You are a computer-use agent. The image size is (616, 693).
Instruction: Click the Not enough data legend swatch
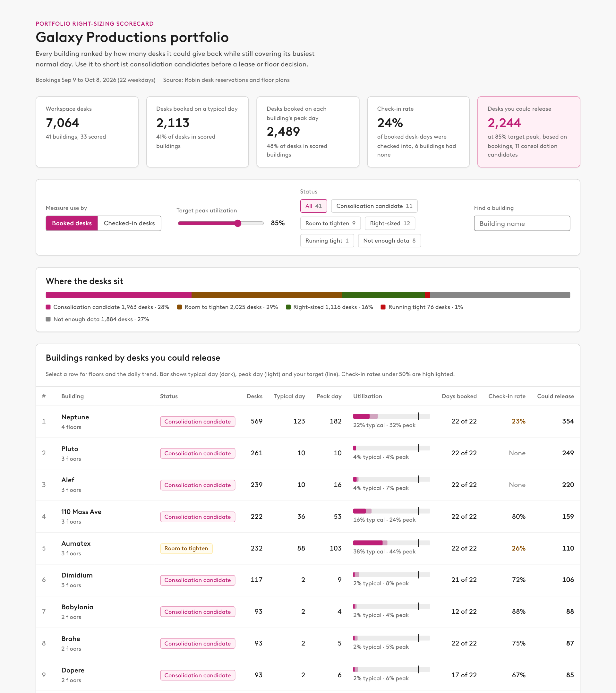48,319
